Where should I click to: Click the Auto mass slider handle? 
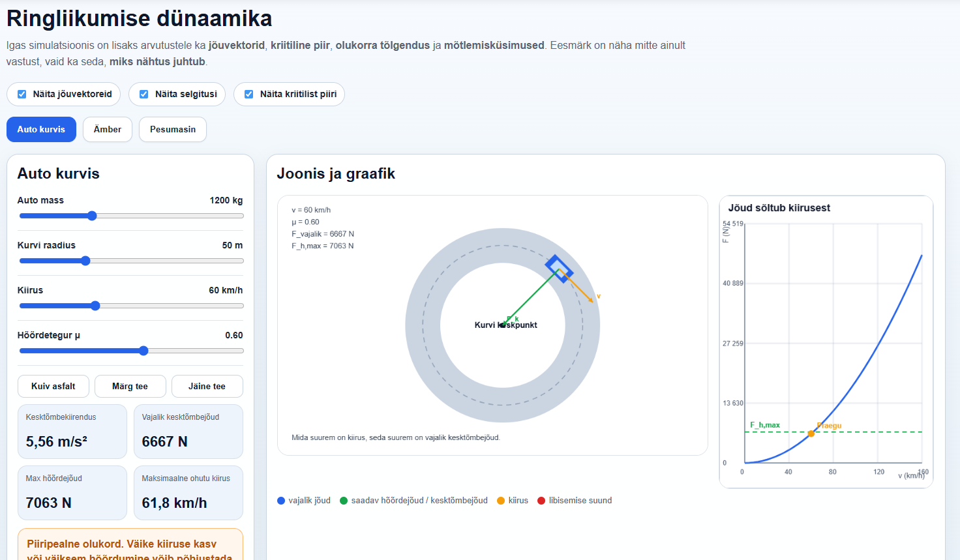click(x=92, y=216)
